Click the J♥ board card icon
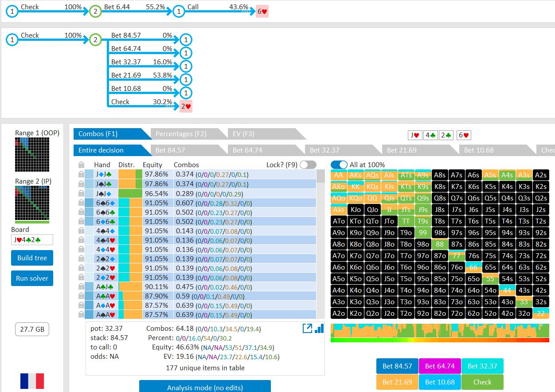 click(415, 135)
